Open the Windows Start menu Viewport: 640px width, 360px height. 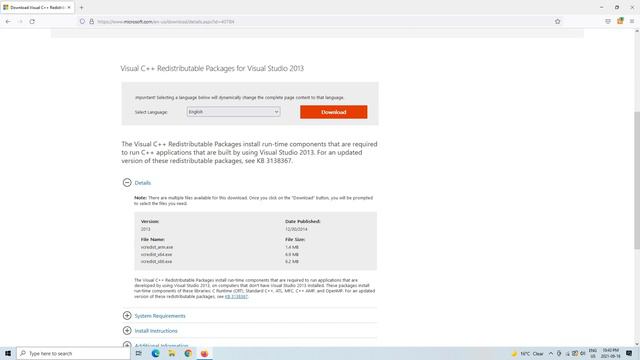tap(8, 353)
